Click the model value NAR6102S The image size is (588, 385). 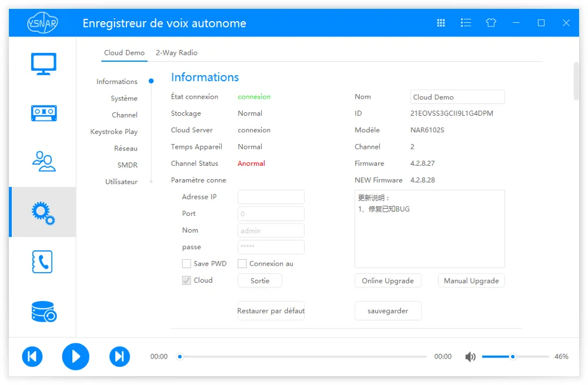pos(427,130)
